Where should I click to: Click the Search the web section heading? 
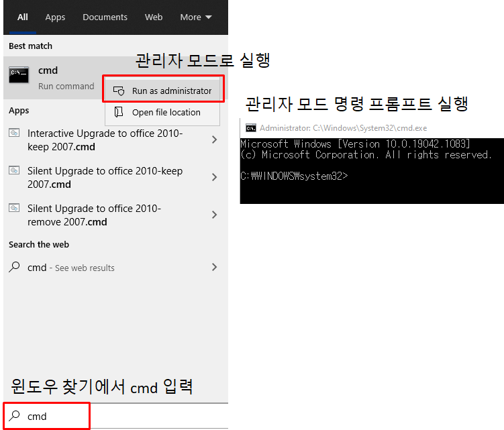[39, 245]
